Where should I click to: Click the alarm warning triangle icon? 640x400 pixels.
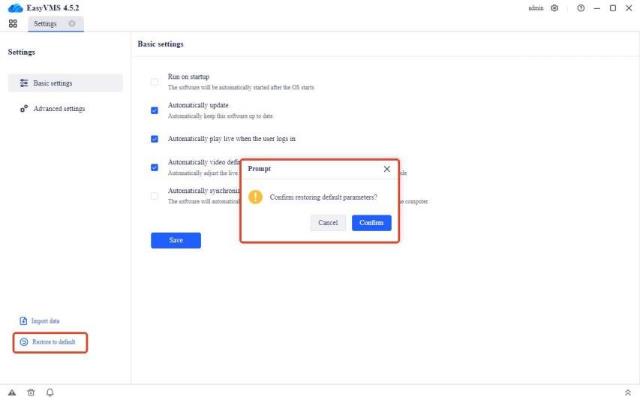coord(12,392)
